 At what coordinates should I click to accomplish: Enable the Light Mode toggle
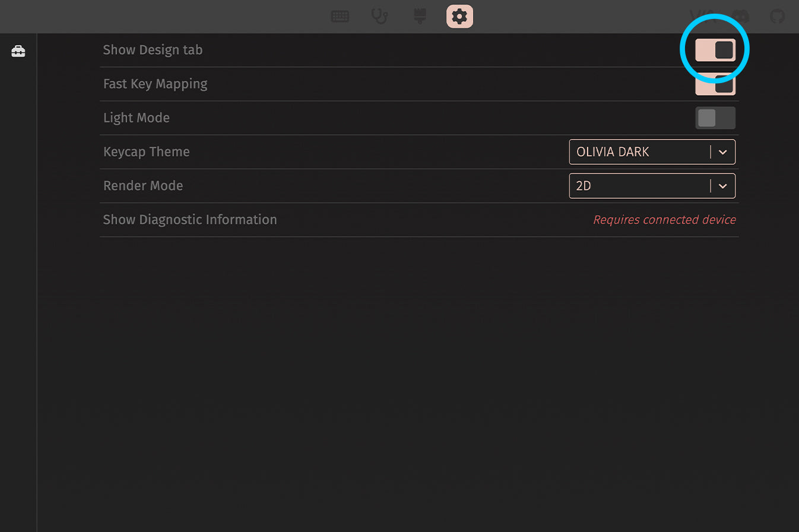(715, 118)
